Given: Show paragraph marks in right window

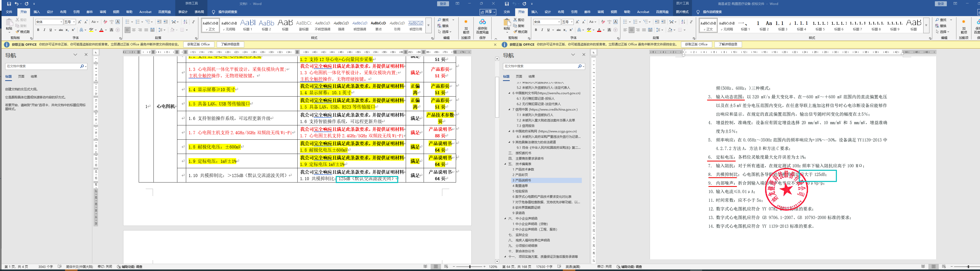Looking at the screenshot, I should tap(691, 22).
